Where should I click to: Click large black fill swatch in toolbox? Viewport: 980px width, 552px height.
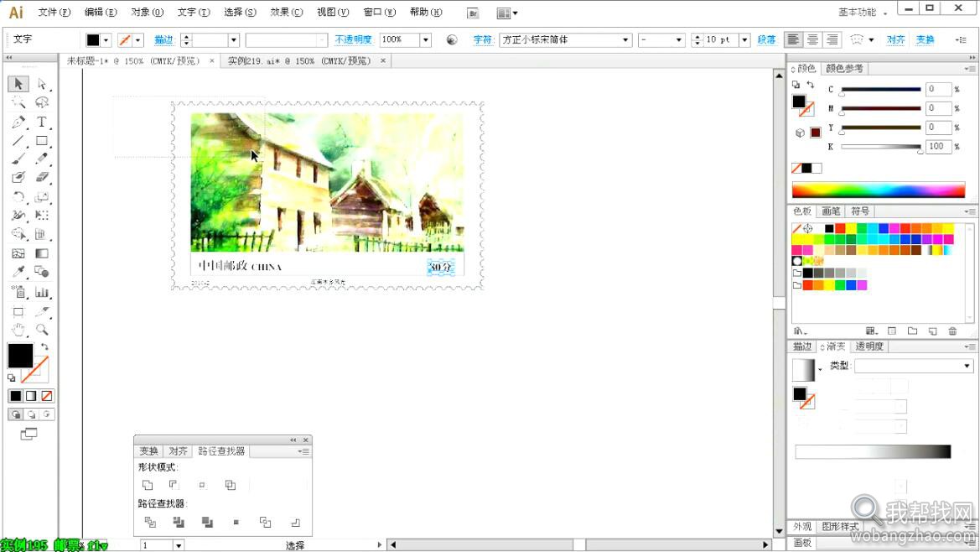(x=20, y=356)
